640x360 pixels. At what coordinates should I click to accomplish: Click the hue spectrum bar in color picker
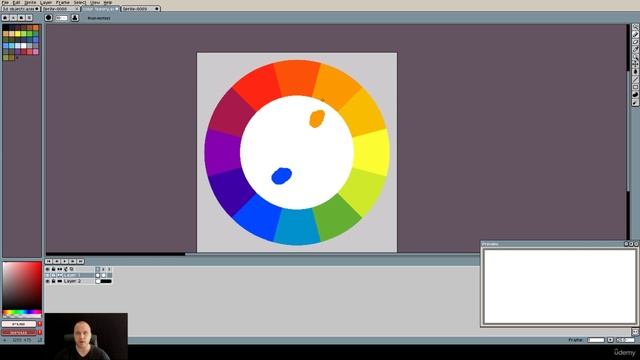[x=22, y=313]
